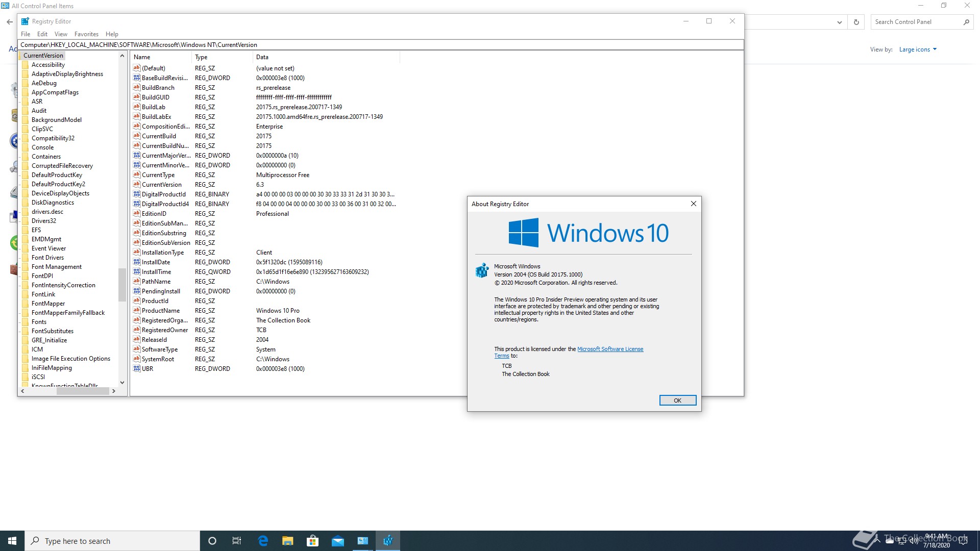
Task: Open the Help menu in Registry Editor
Action: pos(112,34)
